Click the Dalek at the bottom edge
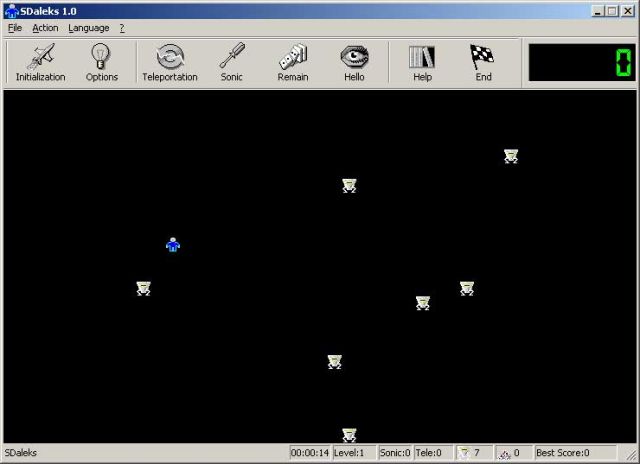640x464 pixels. point(349,434)
